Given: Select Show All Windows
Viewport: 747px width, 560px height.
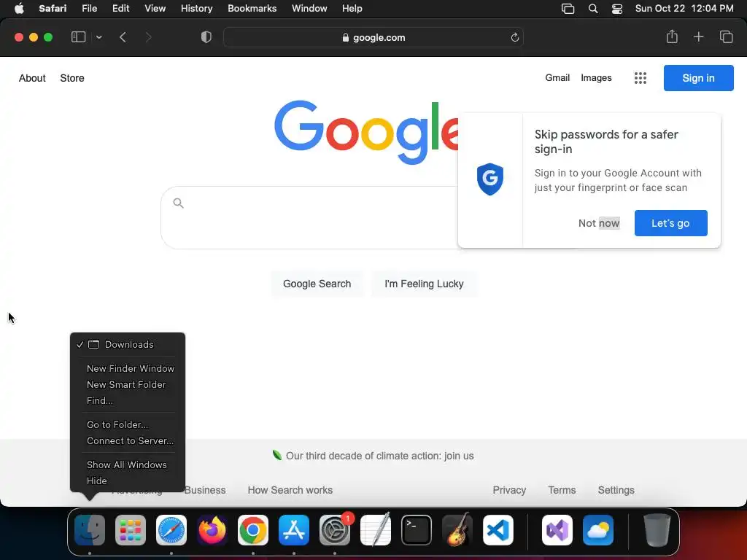Looking at the screenshot, I should coord(128,464).
